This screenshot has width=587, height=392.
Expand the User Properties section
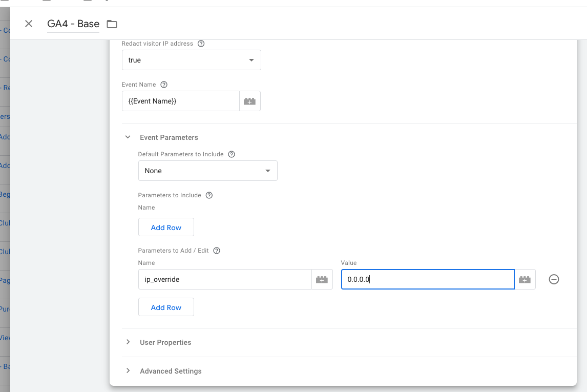tap(128, 342)
